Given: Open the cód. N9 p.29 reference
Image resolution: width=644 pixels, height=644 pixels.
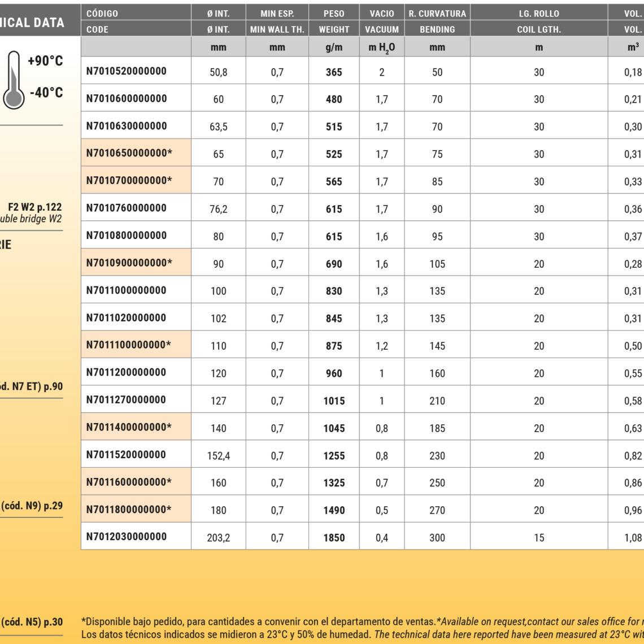Looking at the screenshot, I should coord(32,506).
